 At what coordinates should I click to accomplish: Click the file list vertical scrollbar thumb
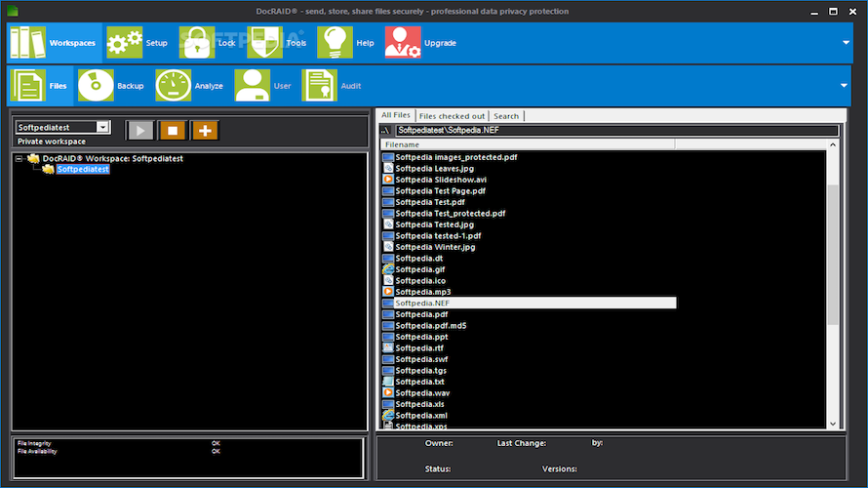[x=833, y=255]
